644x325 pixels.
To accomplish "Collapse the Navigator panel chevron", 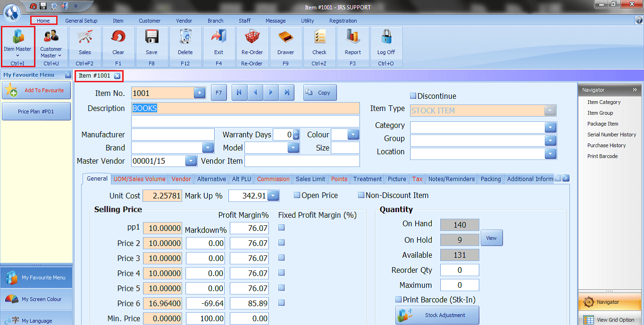I will coord(635,89).
